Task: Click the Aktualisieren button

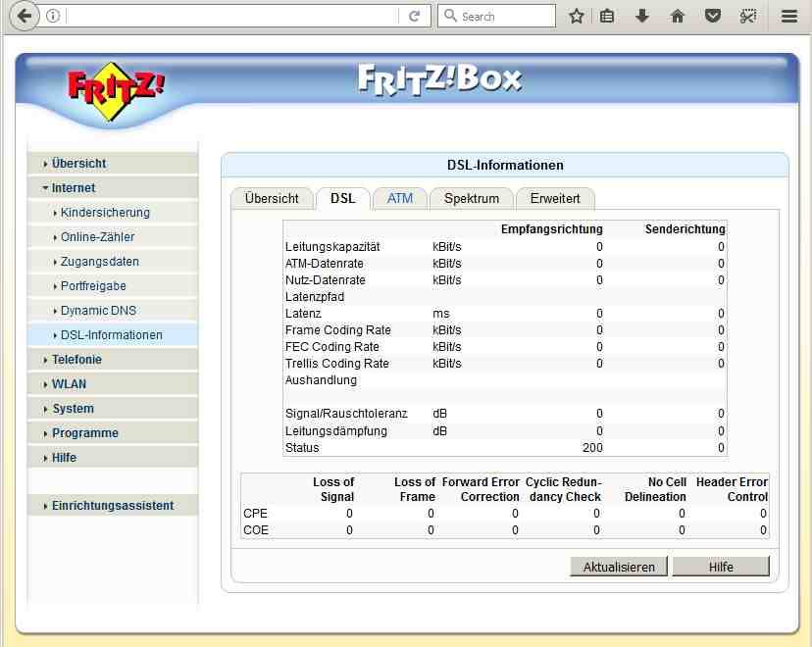Action: tap(619, 567)
